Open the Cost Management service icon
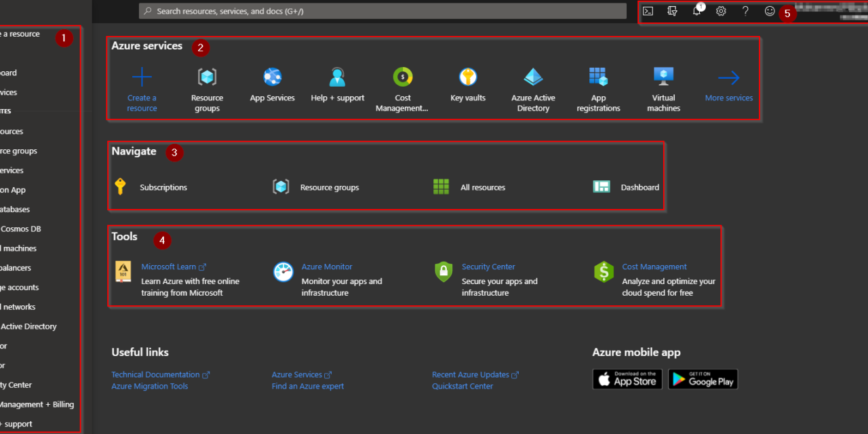The image size is (868, 434). coord(403,77)
